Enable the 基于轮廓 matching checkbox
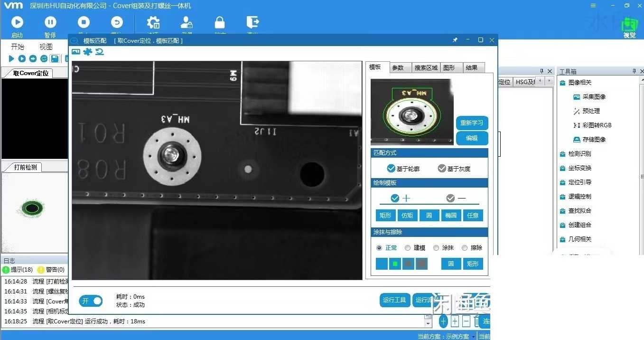The height and width of the screenshot is (340, 644). [391, 168]
